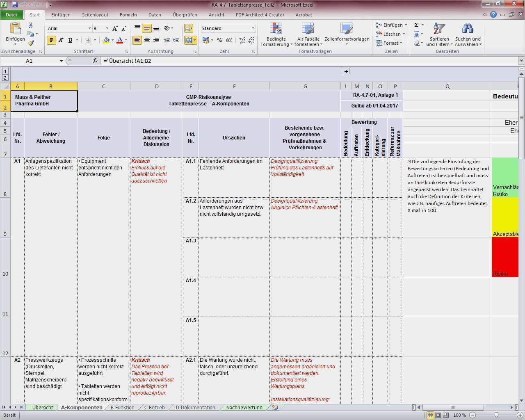The height and width of the screenshot is (420, 525).
Task: Open the Formeln ribbon tab
Action: (x=128, y=15)
